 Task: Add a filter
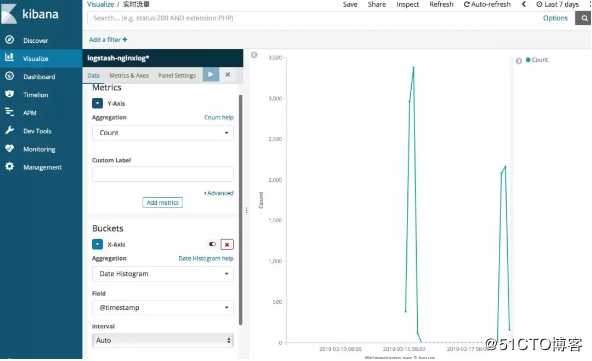[x=108, y=40]
